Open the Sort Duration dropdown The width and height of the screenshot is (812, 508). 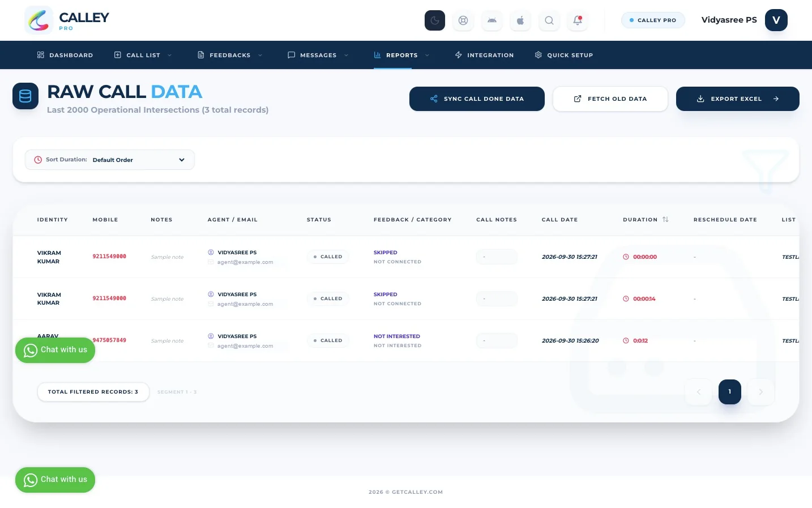(x=110, y=160)
